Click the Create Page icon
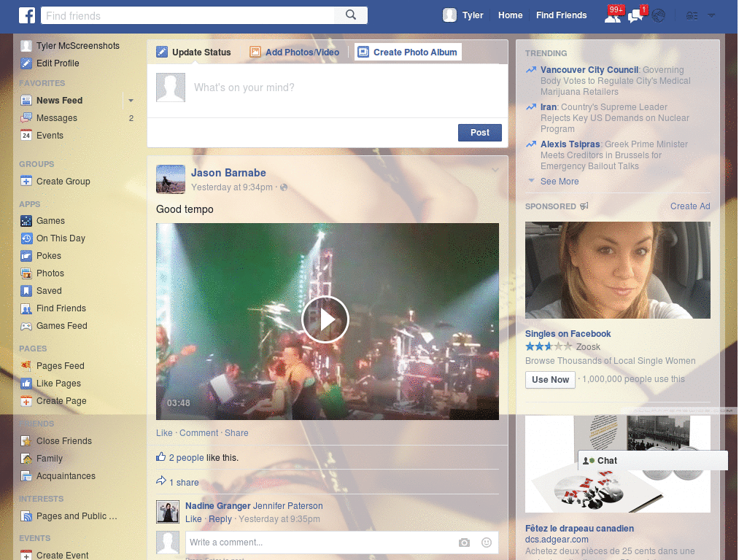The height and width of the screenshot is (560, 747). click(x=26, y=402)
